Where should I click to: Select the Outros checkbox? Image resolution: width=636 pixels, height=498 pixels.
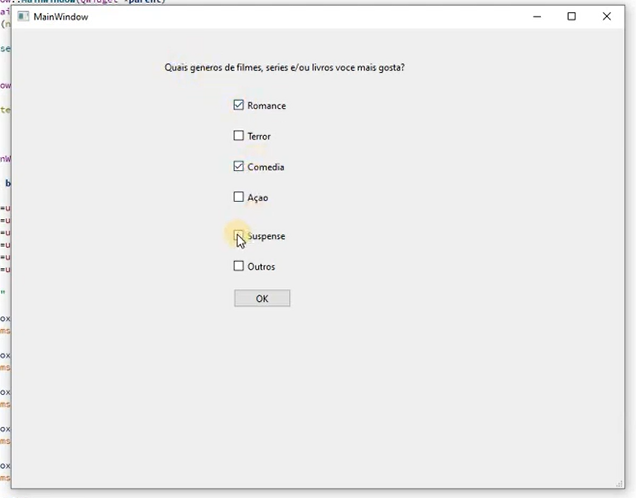point(239,266)
